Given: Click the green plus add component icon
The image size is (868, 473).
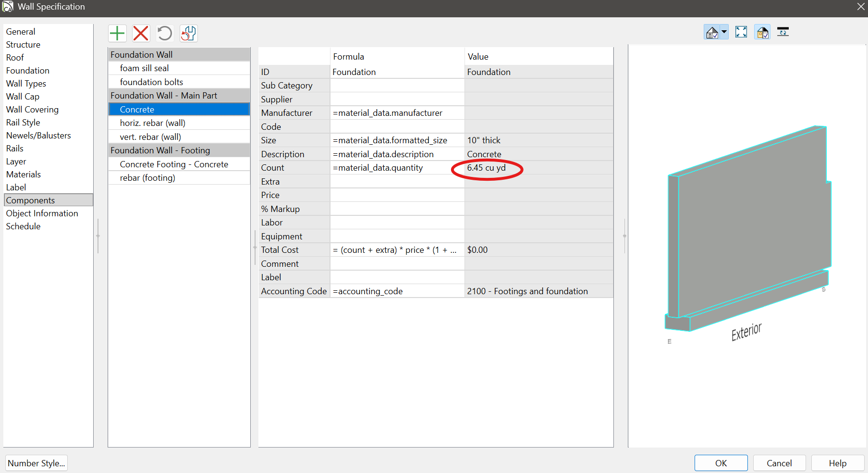Looking at the screenshot, I should pyautogui.click(x=117, y=33).
